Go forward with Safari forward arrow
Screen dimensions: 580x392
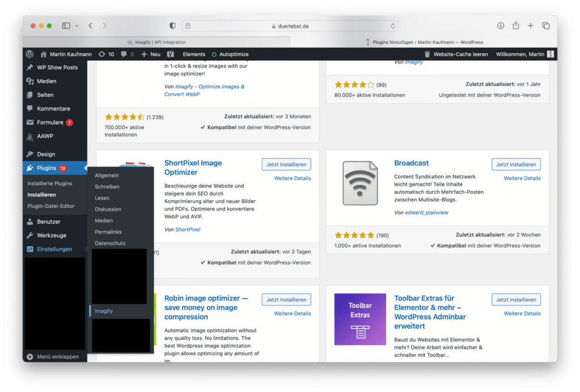point(105,25)
